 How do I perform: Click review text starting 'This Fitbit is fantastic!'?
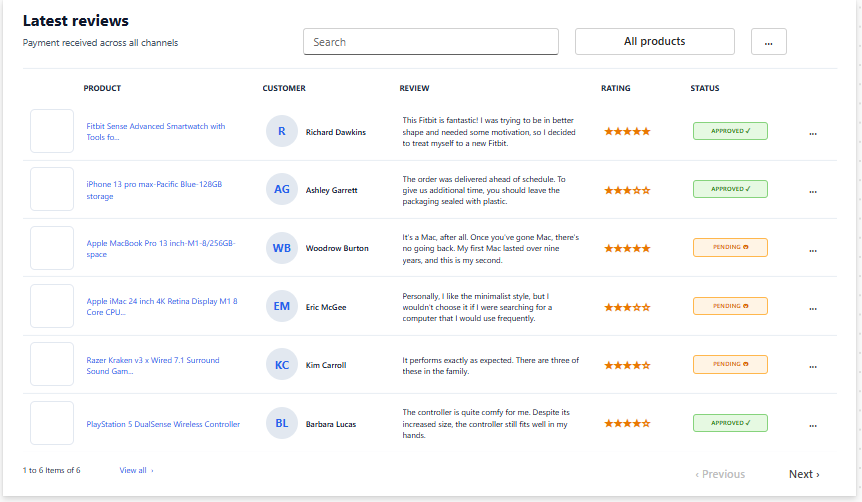[x=489, y=131]
